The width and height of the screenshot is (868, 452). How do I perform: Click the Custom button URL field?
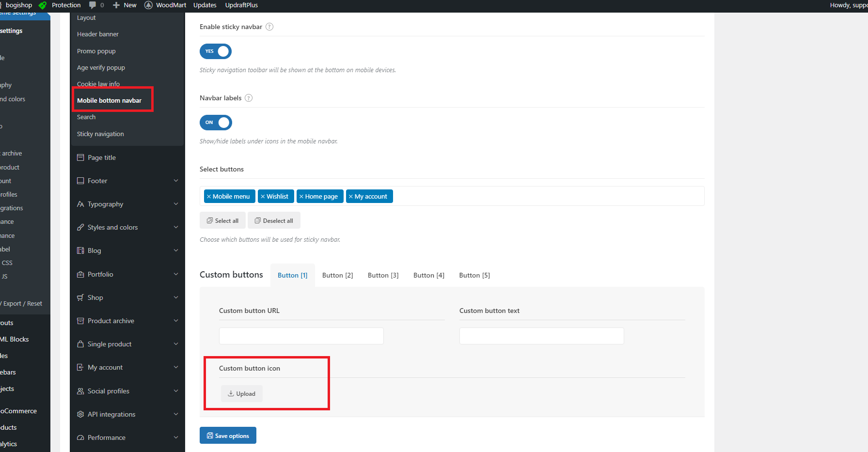tap(301, 336)
